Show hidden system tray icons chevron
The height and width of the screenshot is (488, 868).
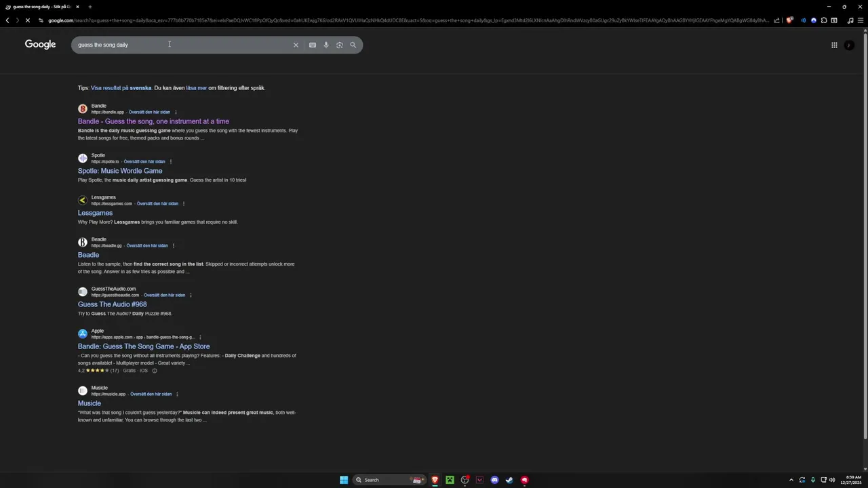[791, 480]
